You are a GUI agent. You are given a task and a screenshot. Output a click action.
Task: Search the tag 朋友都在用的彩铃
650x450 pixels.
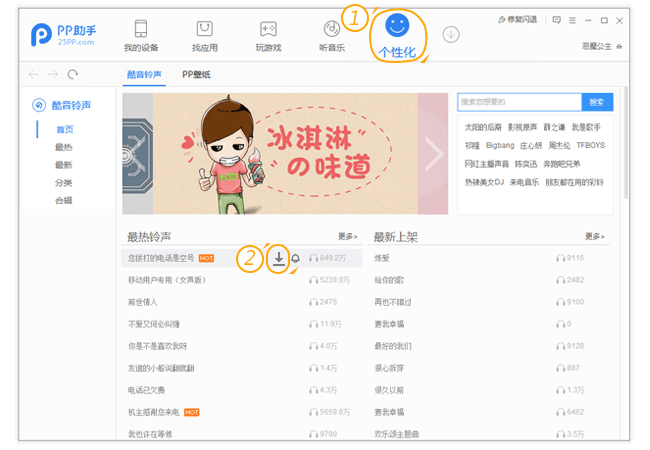tap(574, 182)
